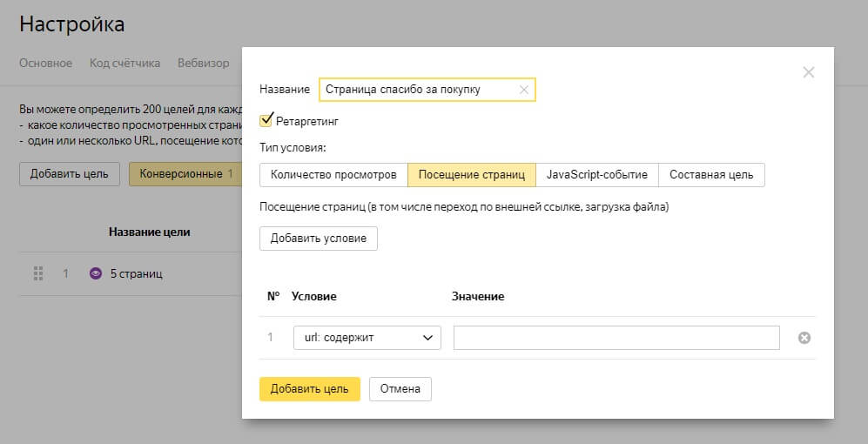Uncheck the Ретаргетинг checkbox

pos(266,121)
